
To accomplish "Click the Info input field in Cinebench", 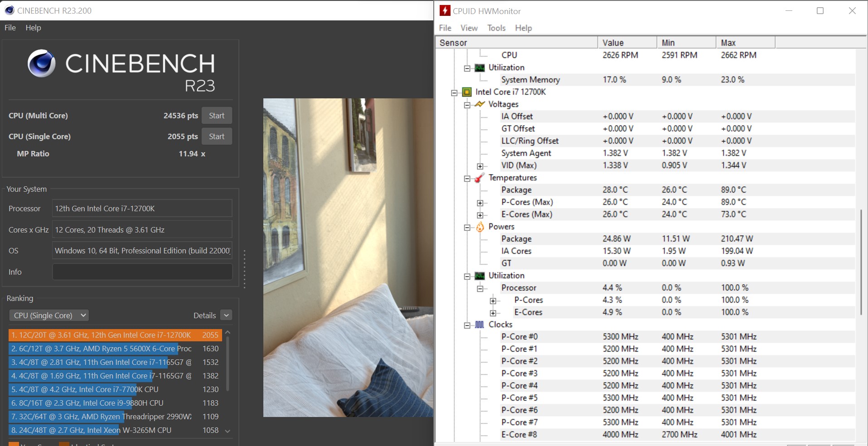I will [x=142, y=272].
